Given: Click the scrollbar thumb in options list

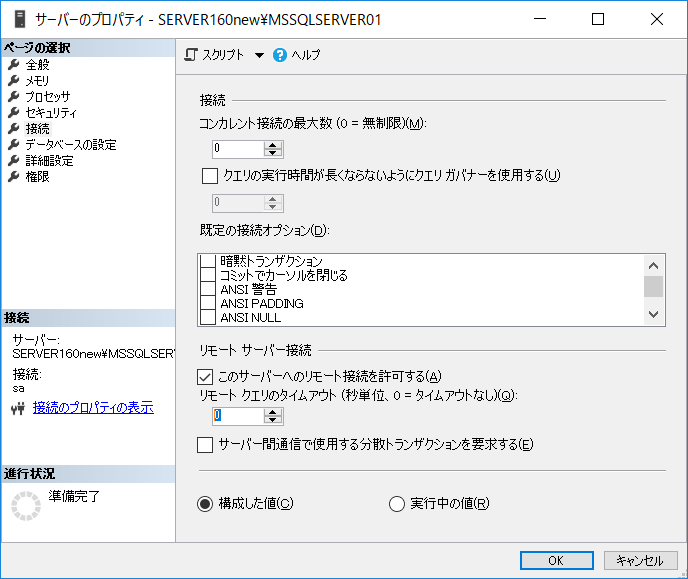Looking at the screenshot, I should (x=653, y=286).
